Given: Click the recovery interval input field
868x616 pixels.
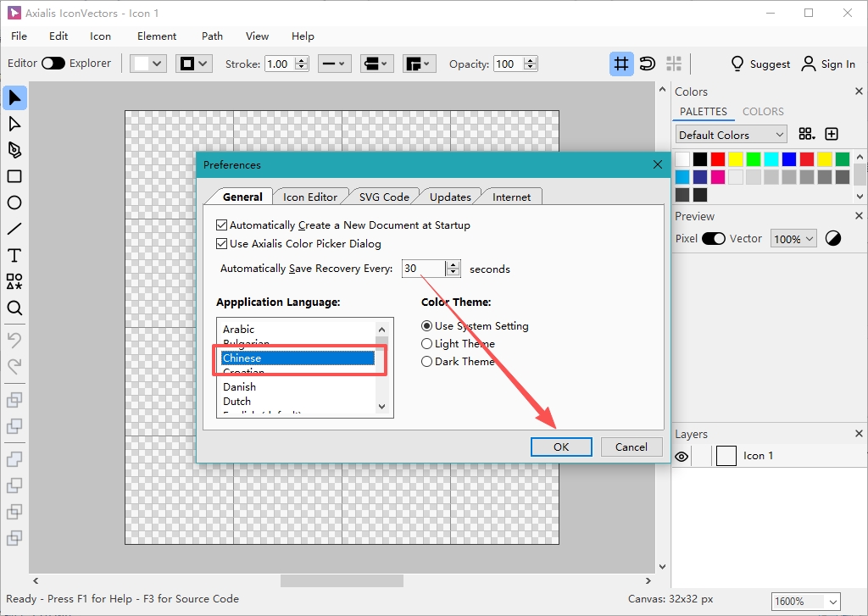Looking at the screenshot, I should 424,269.
